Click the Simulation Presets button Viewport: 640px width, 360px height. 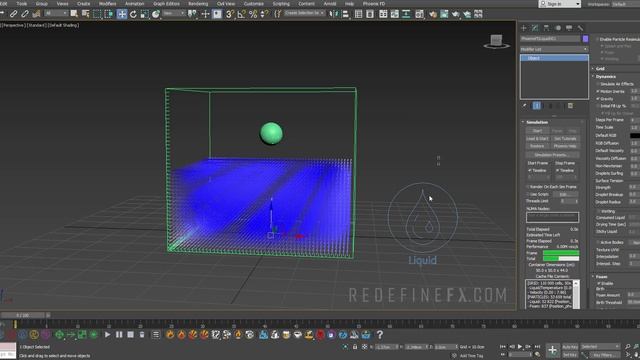(552, 155)
